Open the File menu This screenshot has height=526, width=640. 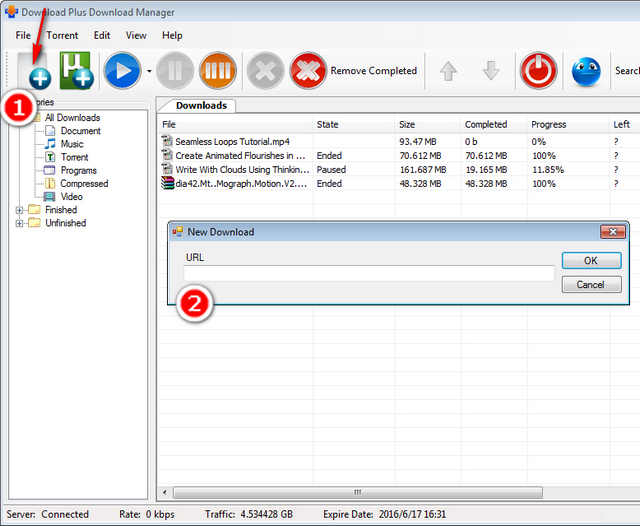pos(23,36)
